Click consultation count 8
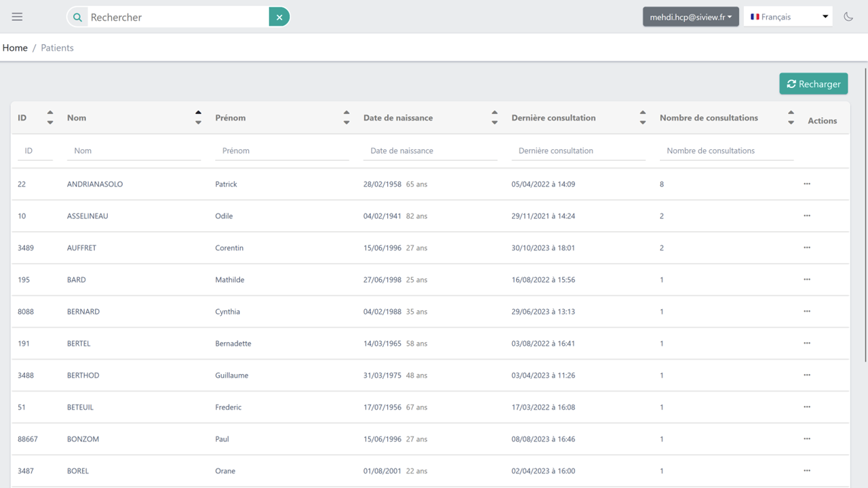The image size is (868, 488). [662, 184]
